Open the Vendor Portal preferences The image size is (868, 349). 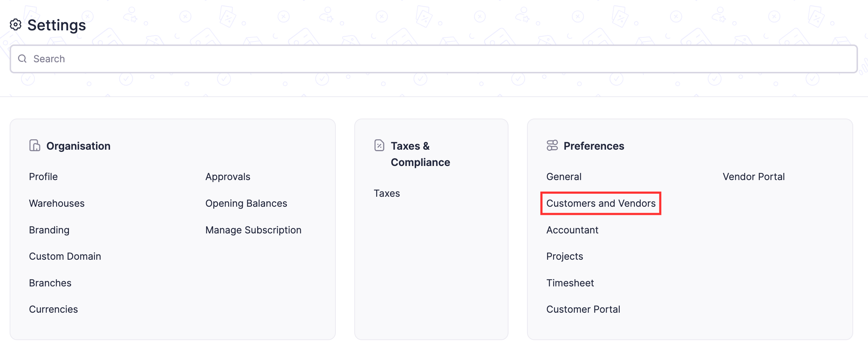tap(753, 176)
